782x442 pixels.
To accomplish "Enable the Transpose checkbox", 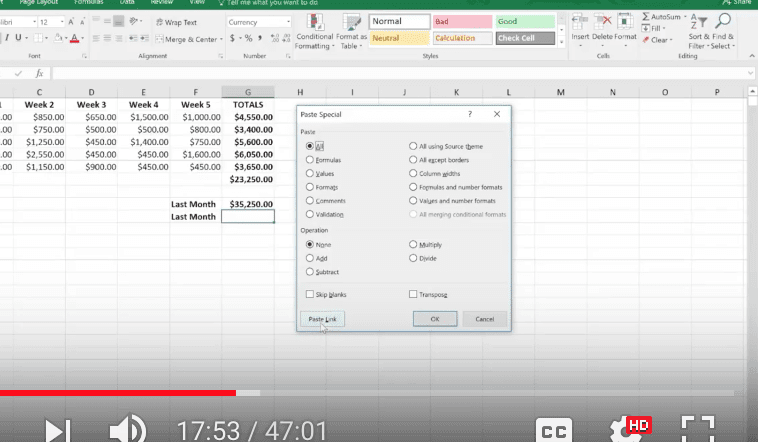I will 413,295.
